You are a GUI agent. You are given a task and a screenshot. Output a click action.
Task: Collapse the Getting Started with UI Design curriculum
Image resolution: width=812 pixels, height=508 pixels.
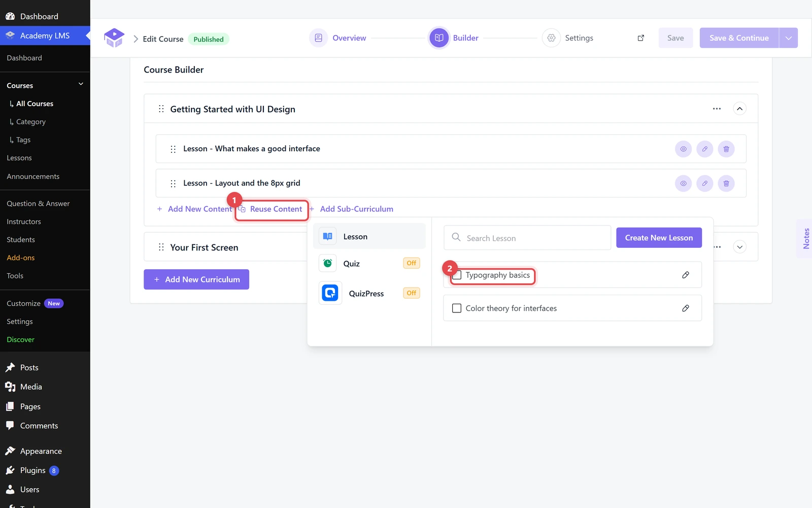click(x=740, y=109)
